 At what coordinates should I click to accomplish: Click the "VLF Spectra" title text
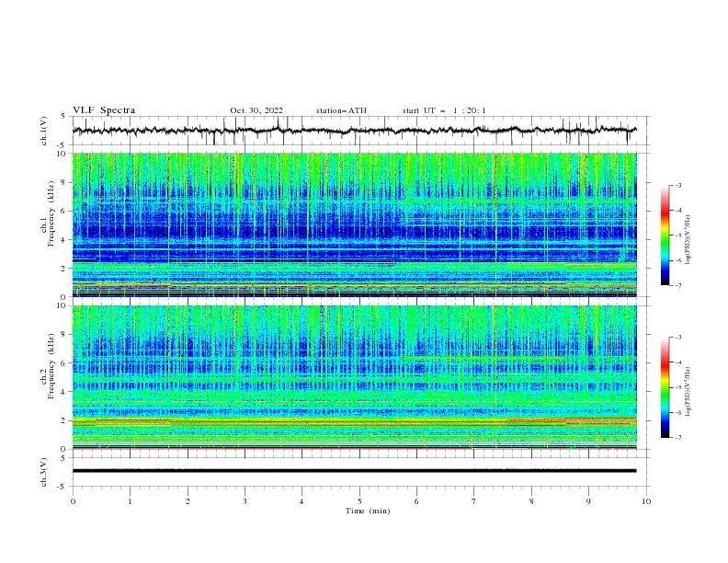click(104, 110)
